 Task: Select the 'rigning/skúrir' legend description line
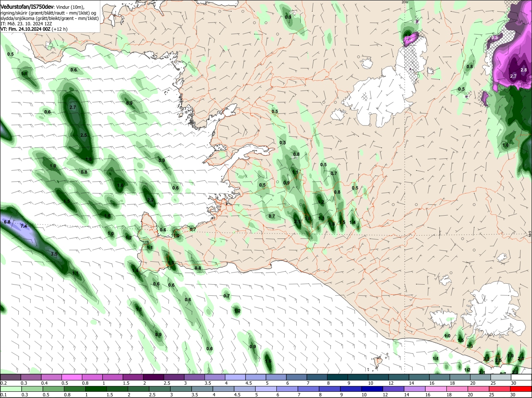(x=48, y=13)
